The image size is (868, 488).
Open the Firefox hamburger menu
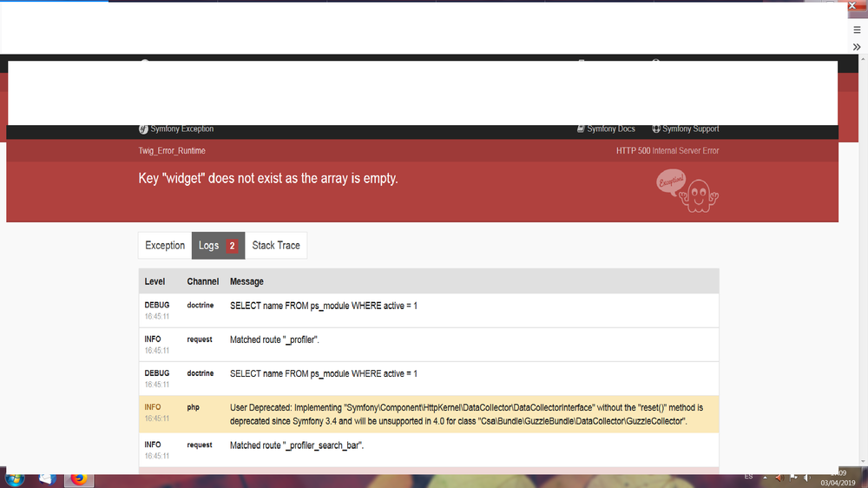point(857,30)
